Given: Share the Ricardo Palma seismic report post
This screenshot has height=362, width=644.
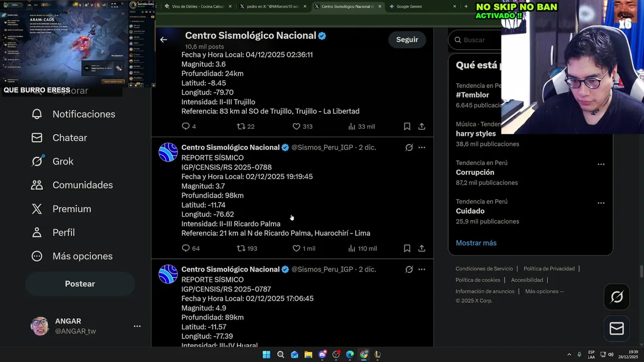Looking at the screenshot, I should tap(422, 248).
